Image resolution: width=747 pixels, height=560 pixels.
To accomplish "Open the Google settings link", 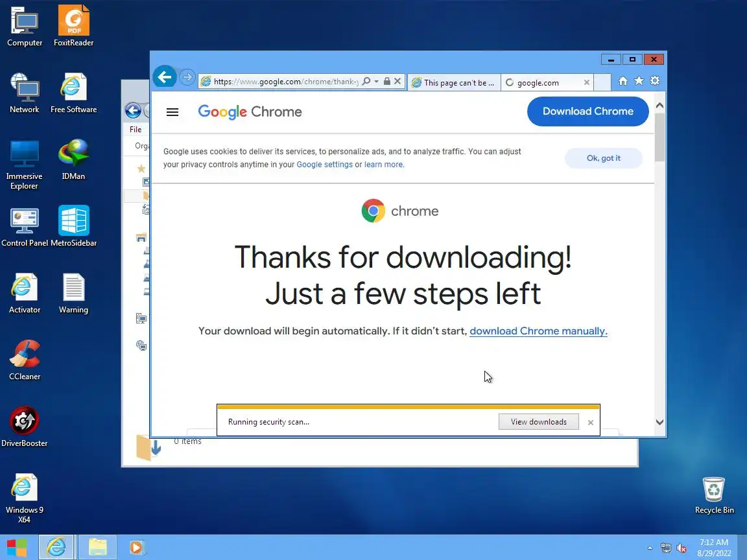I will pyautogui.click(x=324, y=164).
